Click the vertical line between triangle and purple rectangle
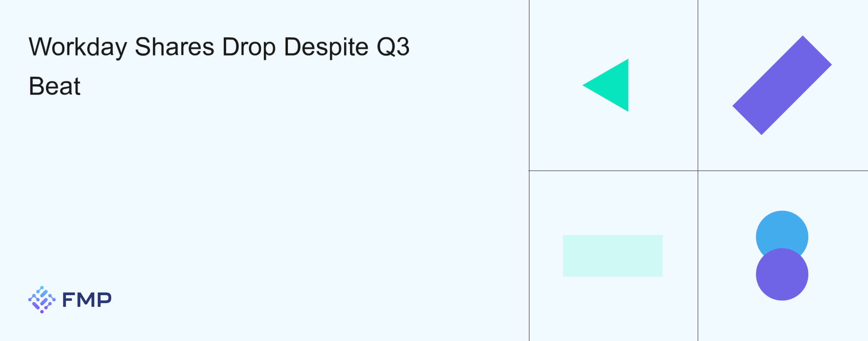 (x=698, y=84)
